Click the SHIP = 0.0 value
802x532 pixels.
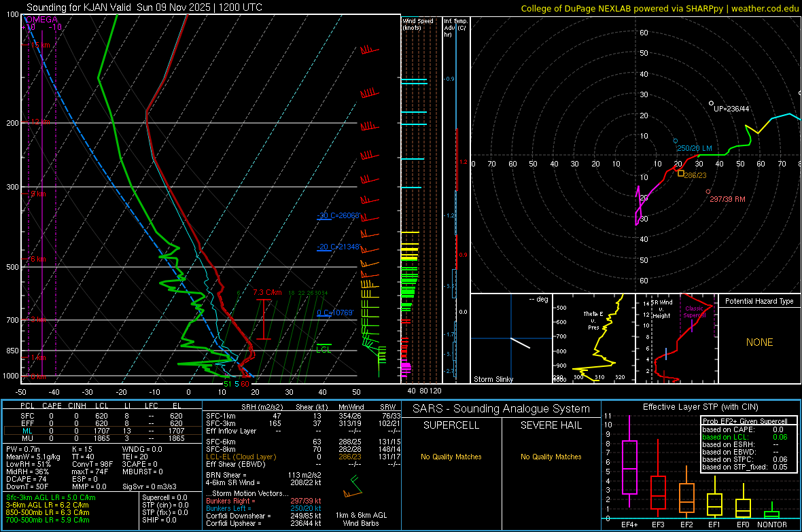click(x=159, y=520)
